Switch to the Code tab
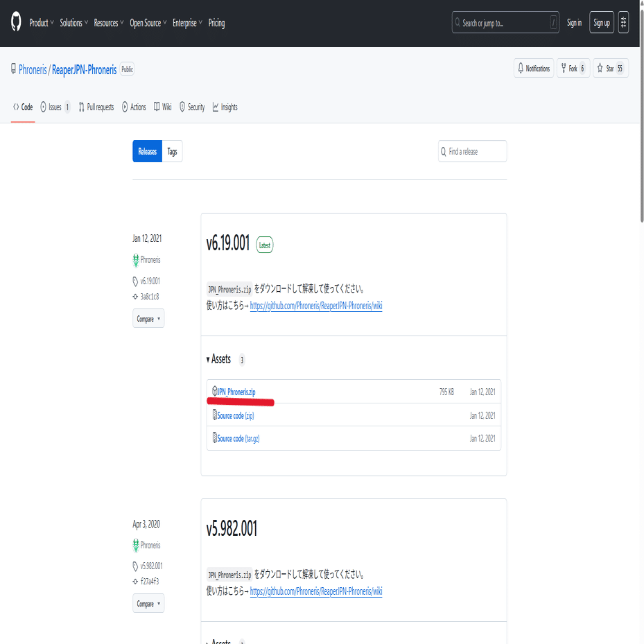The image size is (644, 644). point(23,107)
